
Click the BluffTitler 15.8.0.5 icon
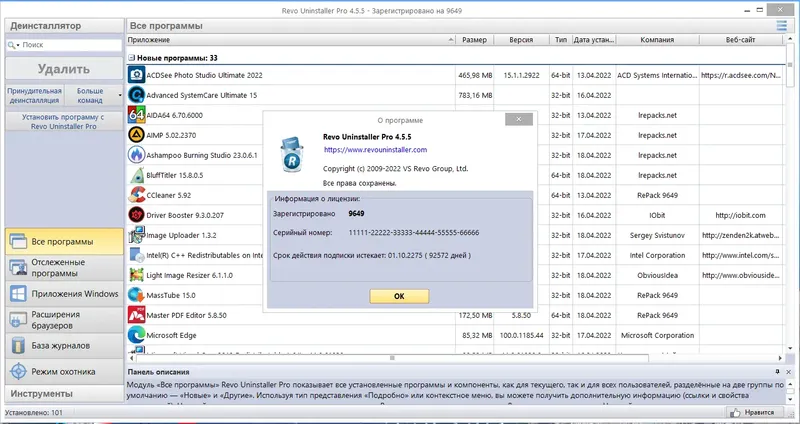(136, 175)
